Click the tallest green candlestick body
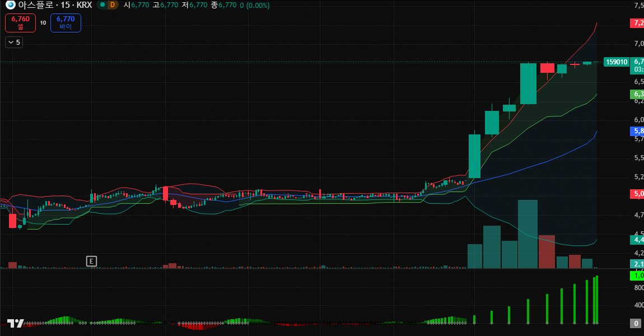Viewport: 644px width, 336px height. pyautogui.click(x=475, y=156)
